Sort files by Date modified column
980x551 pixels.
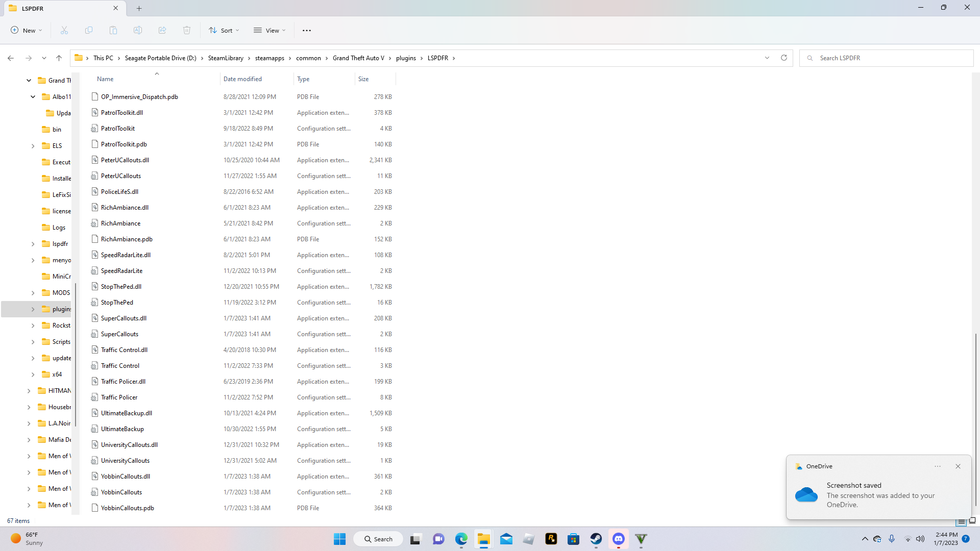tap(242, 79)
